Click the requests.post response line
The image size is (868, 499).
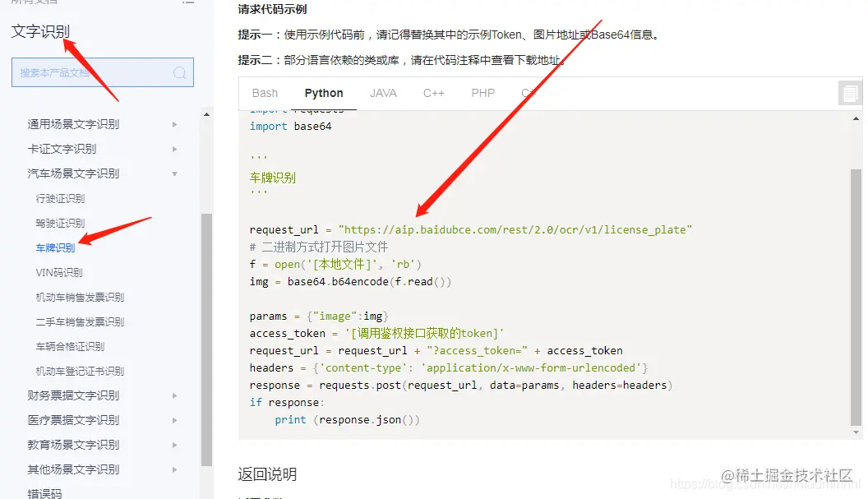(460, 386)
